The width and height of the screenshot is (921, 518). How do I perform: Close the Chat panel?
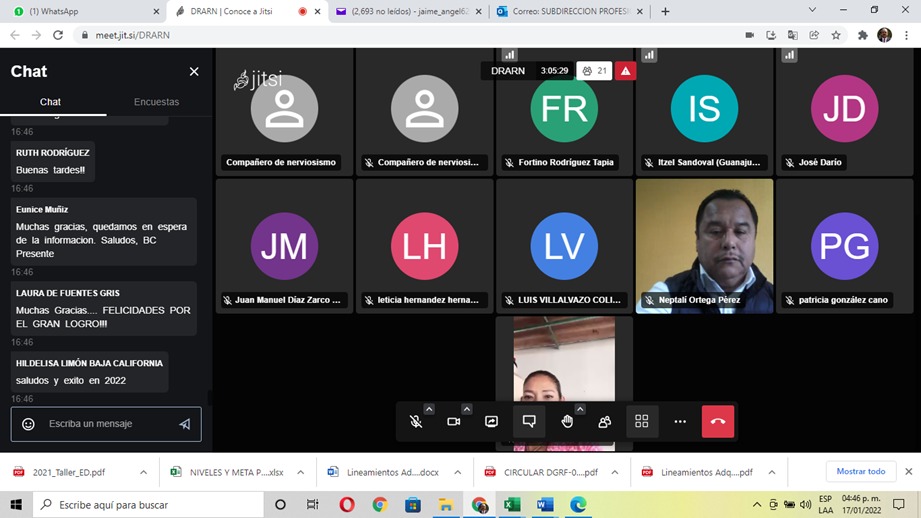pos(194,72)
